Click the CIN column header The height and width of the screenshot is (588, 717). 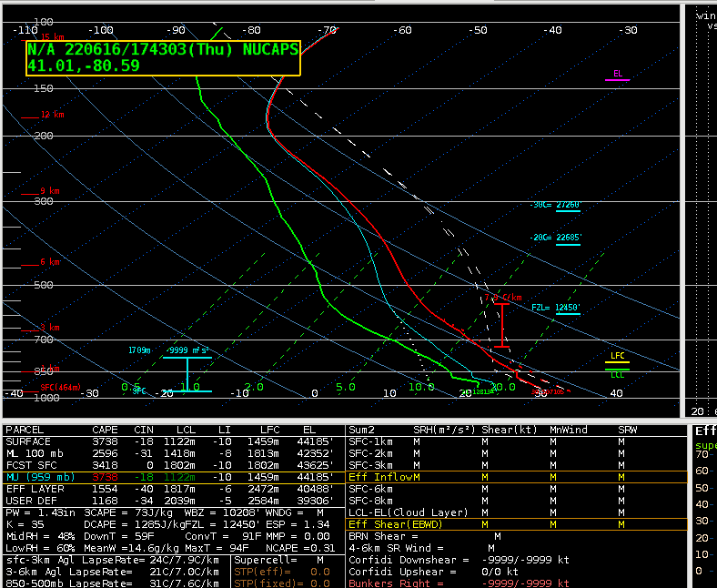(144, 431)
